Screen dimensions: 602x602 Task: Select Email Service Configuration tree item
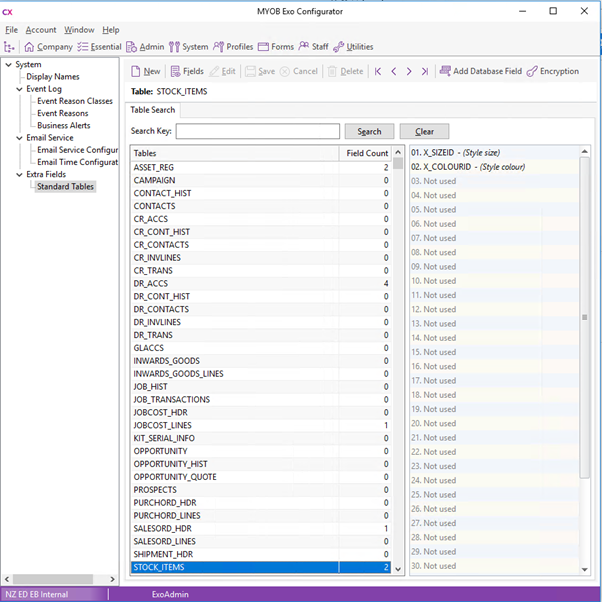pyautogui.click(x=78, y=150)
